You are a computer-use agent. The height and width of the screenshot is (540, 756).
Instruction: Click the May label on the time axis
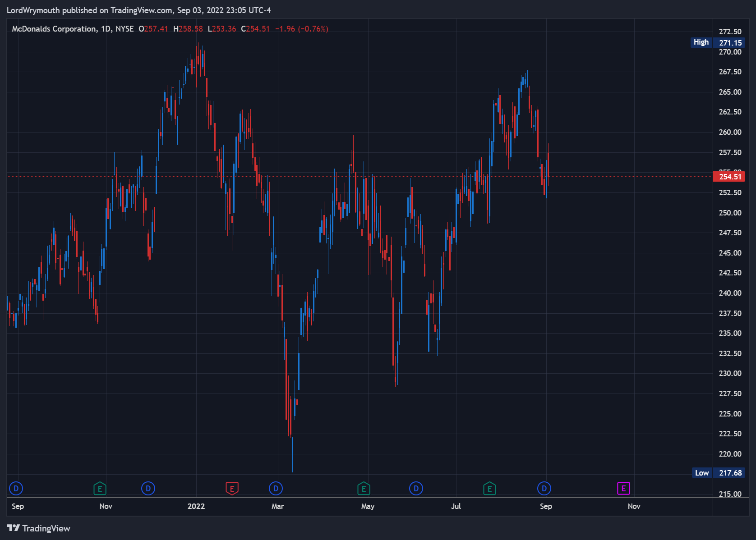point(368,506)
